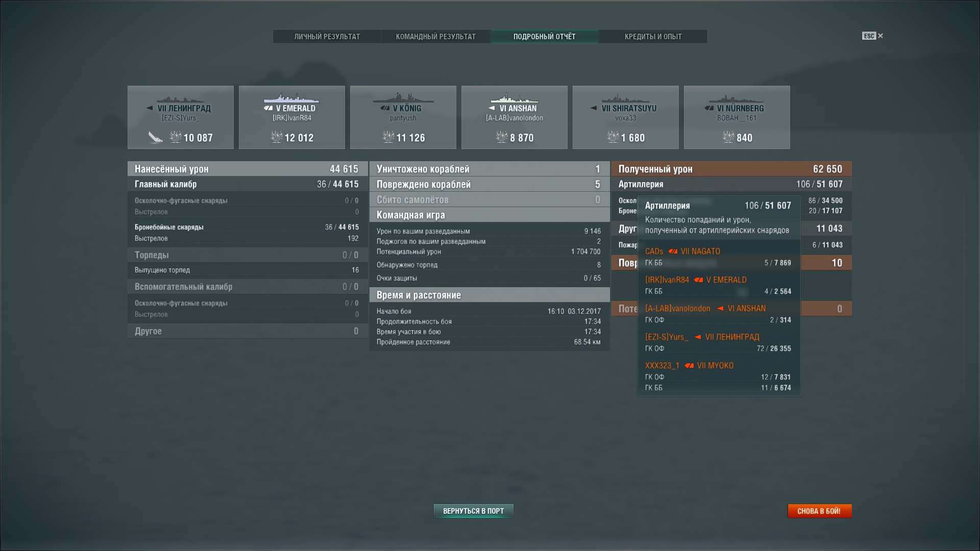Screen dimensions: 980x551
Task: Click XXX323_1 player name in tooltip
Action: tap(662, 366)
